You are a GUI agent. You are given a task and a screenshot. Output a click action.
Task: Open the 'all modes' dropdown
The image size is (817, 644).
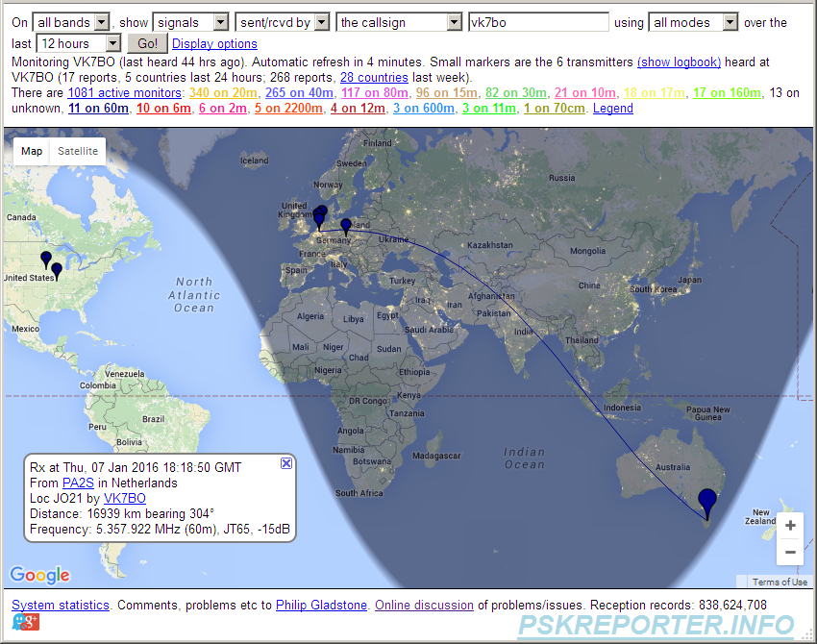click(x=693, y=22)
